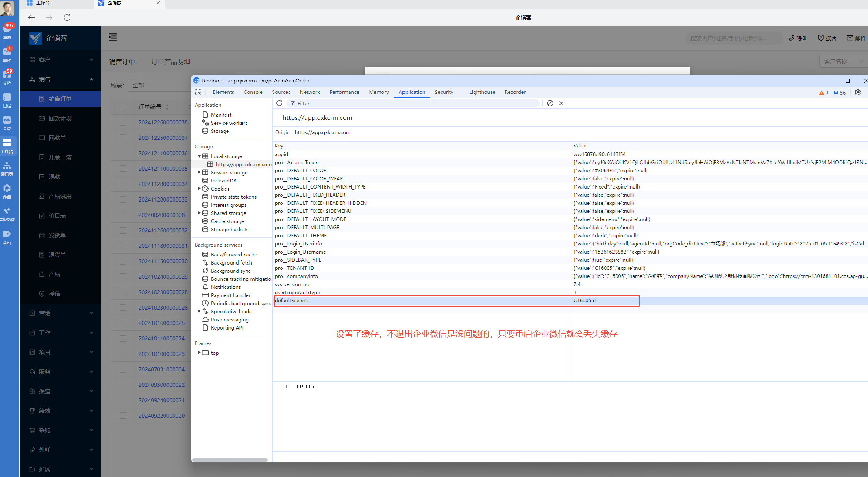Open the Manifest item in Application panel

point(221,115)
